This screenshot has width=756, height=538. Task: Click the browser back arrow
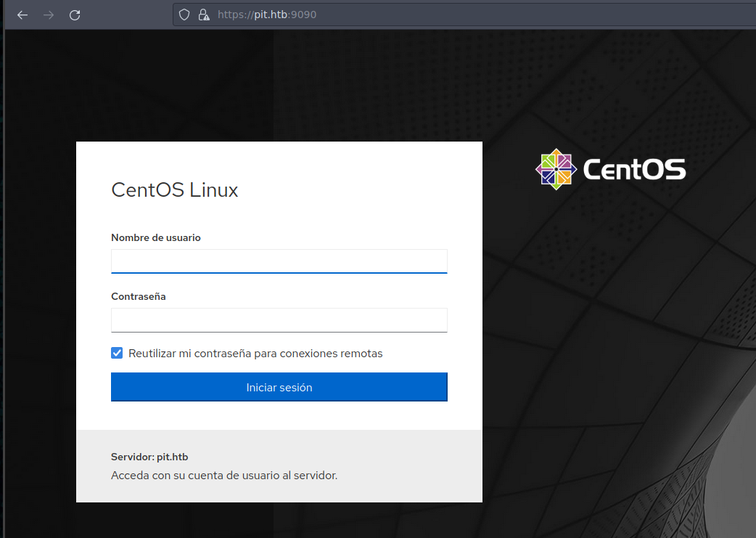click(22, 15)
